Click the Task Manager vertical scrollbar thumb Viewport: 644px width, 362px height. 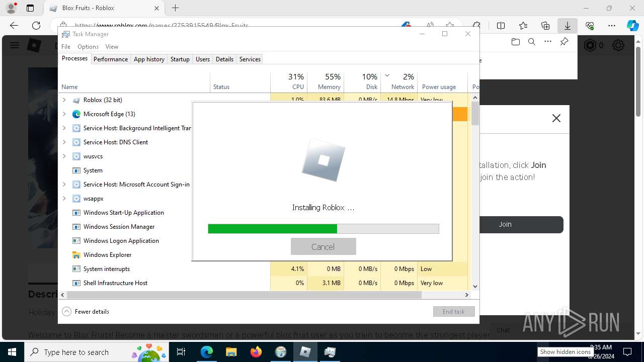click(475, 113)
